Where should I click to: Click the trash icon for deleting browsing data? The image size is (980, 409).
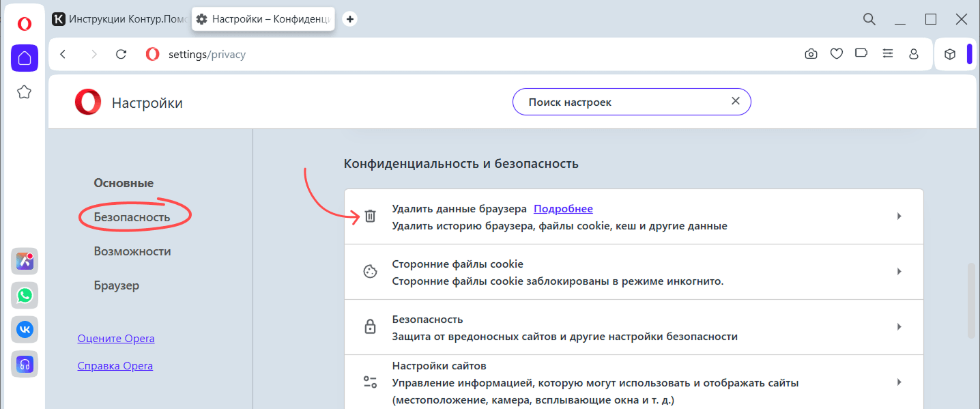click(370, 216)
